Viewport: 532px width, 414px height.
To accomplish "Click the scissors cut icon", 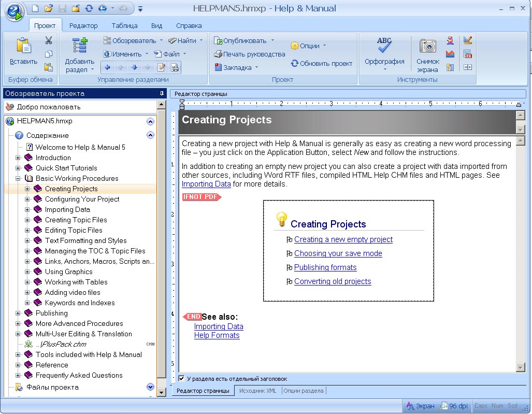I will tap(49, 40).
